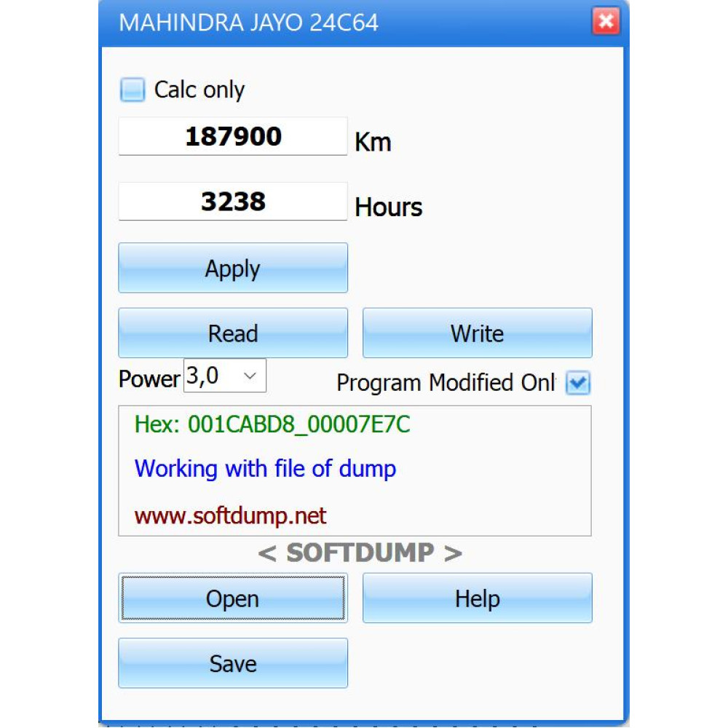The image size is (728, 728).
Task: Open a dump file
Action: click(233, 598)
